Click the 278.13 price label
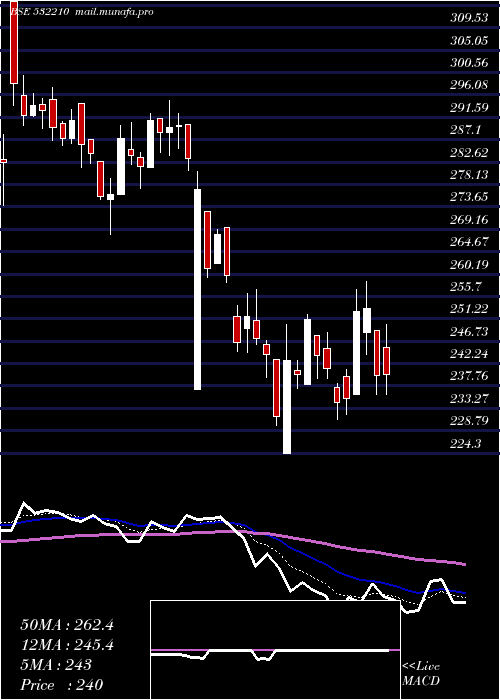This screenshot has width=500, height=700. (x=469, y=175)
